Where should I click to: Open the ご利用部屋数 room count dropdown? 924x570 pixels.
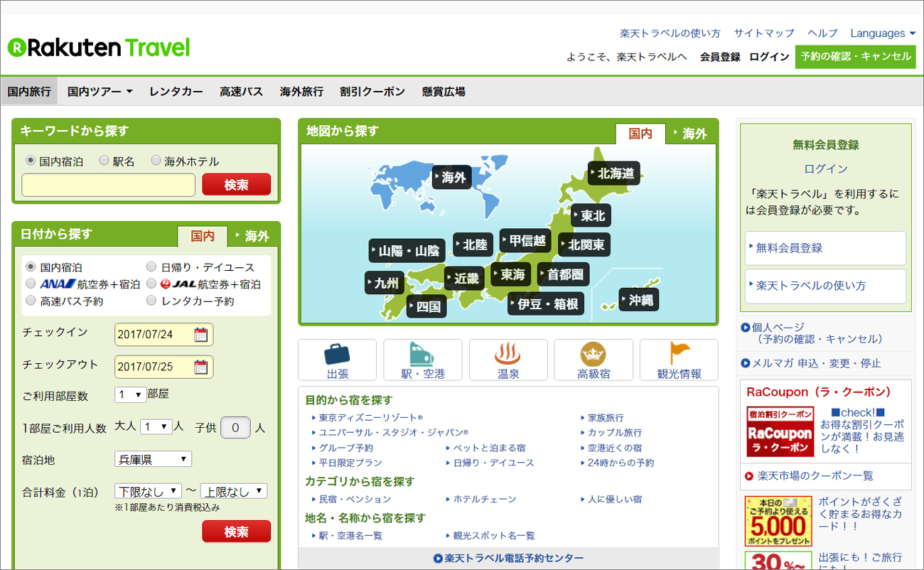point(130,394)
